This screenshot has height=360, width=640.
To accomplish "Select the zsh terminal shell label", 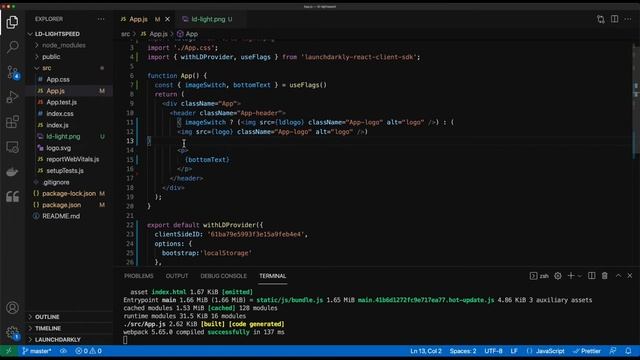I will (x=539, y=276).
